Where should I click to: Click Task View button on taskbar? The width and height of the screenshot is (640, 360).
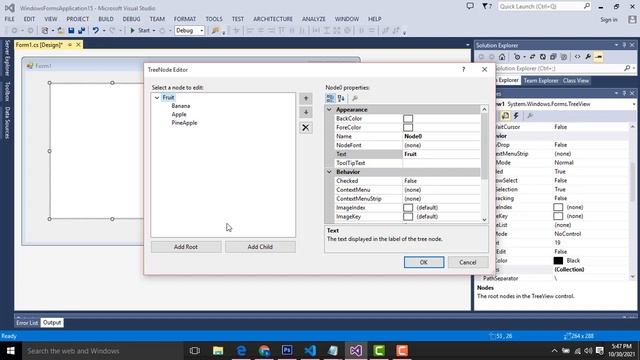coord(195,351)
